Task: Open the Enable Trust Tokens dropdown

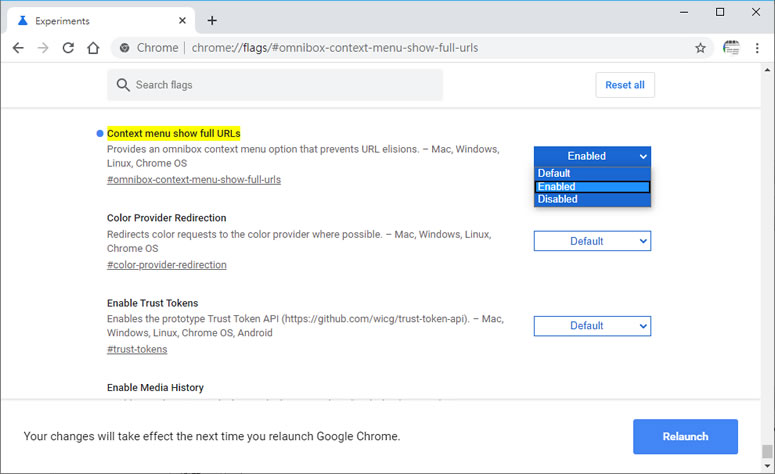Action: click(x=592, y=326)
